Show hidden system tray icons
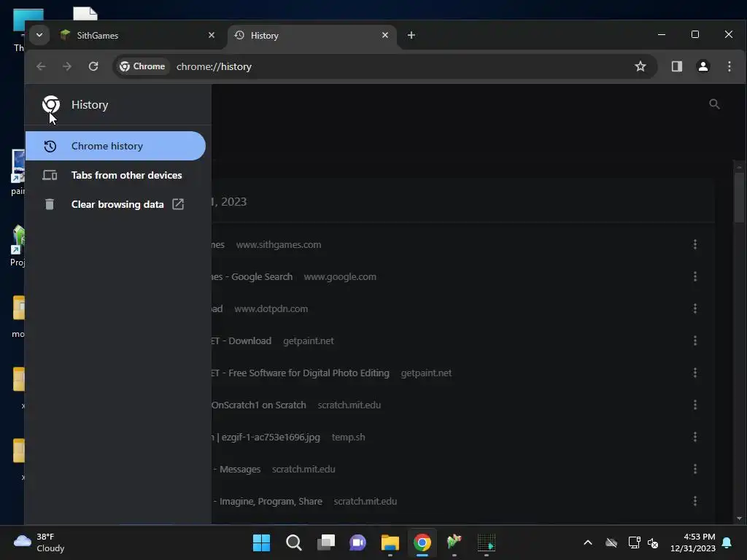Viewport: 747px width, 560px height. pos(588,542)
